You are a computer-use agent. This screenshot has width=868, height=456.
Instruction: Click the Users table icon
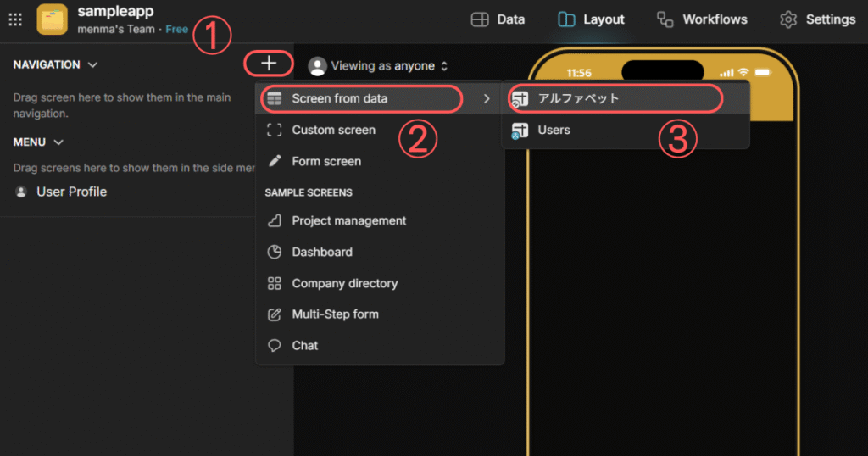pyautogui.click(x=520, y=131)
